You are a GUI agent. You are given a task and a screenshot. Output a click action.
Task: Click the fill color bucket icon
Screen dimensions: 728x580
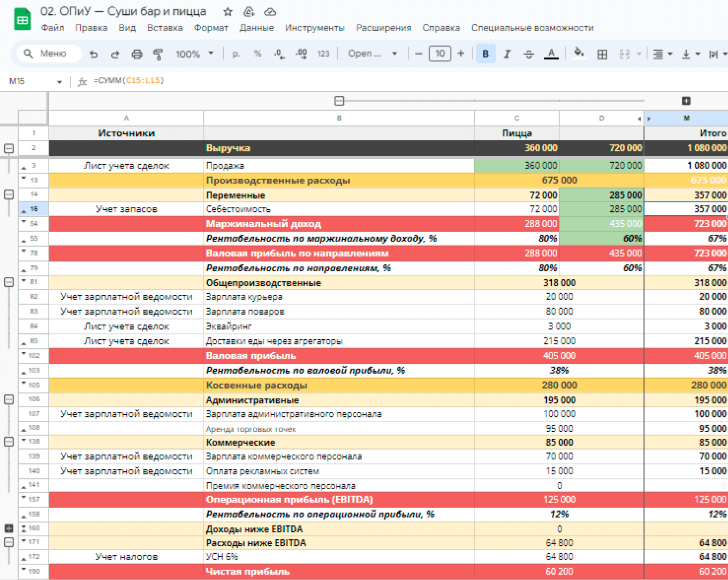(579, 53)
